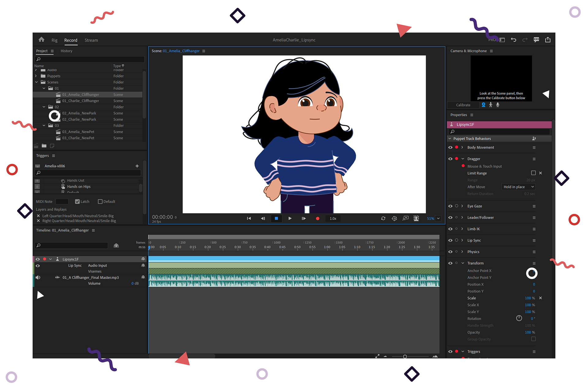Hide the Body Movement behavior

click(x=450, y=147)
